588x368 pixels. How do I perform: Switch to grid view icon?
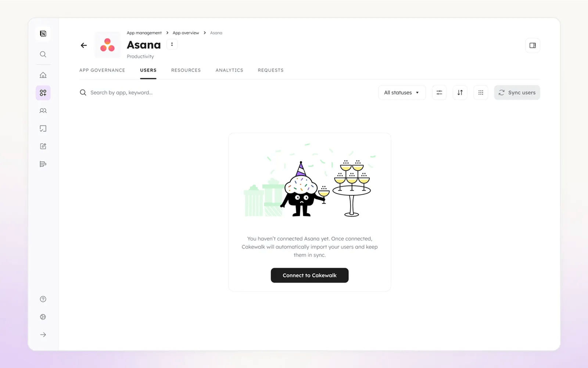coord(481,93)
